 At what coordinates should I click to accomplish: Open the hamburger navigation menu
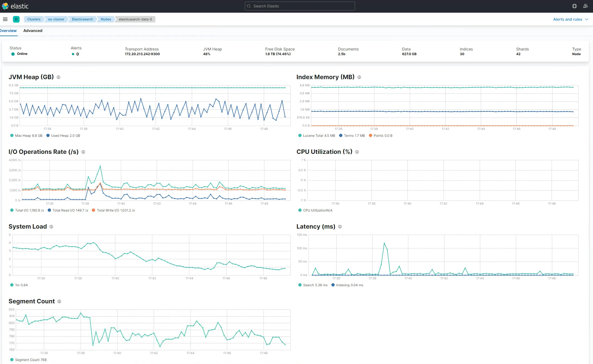coord(5,19)
